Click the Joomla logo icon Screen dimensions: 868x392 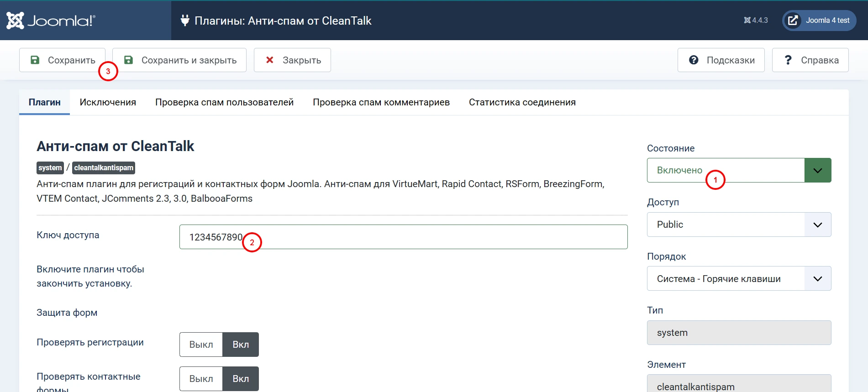coord(15,21)
